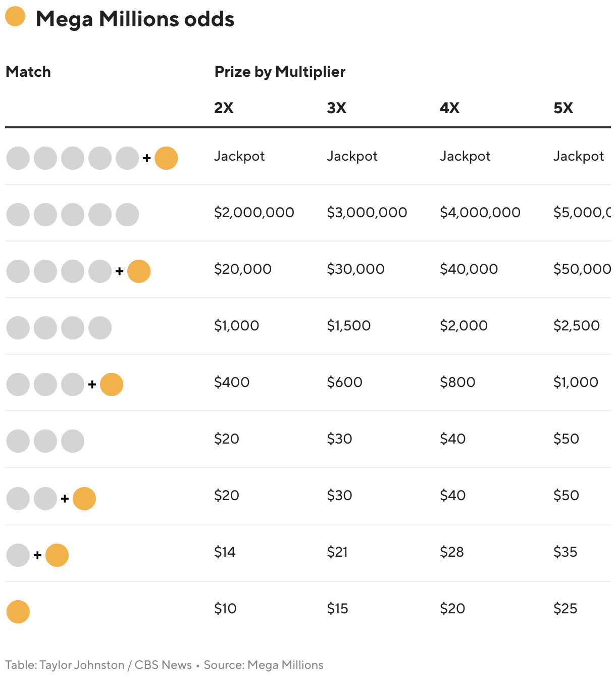The height and width of the screenshot is (678, 616).
Task: Select the 4X multiplier column header
Action: tap(450, 108)
